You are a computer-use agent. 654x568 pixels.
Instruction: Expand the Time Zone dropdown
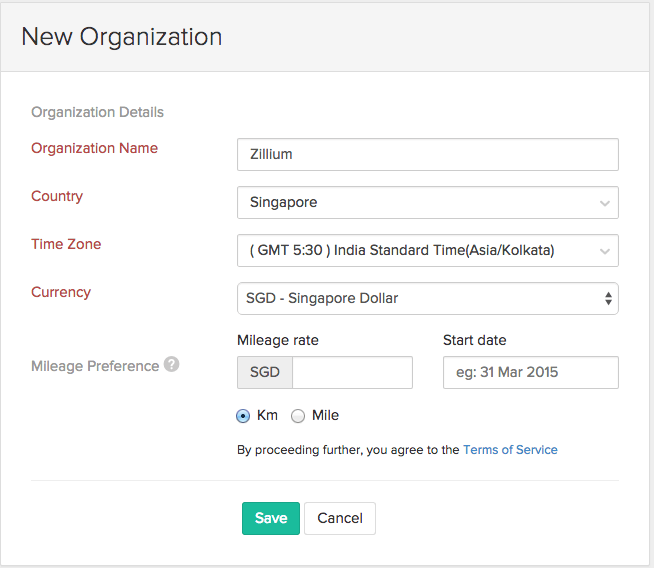(x=427, y=250)
